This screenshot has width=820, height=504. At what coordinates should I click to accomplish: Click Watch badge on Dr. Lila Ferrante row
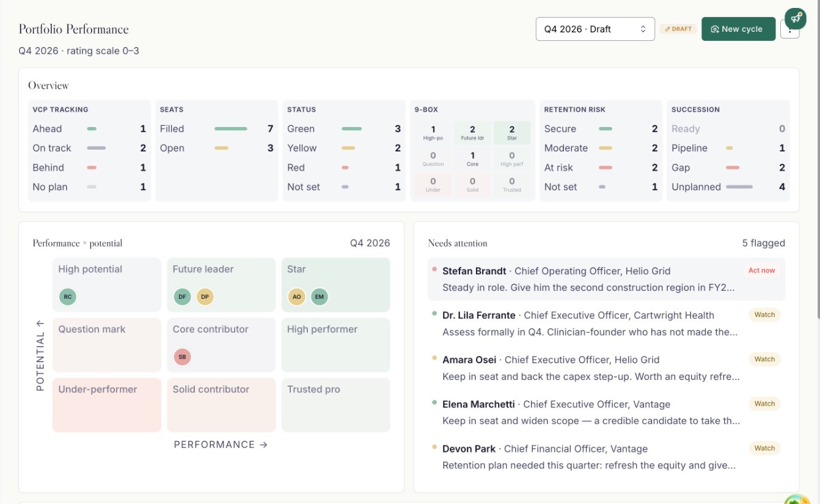point(764,315)
